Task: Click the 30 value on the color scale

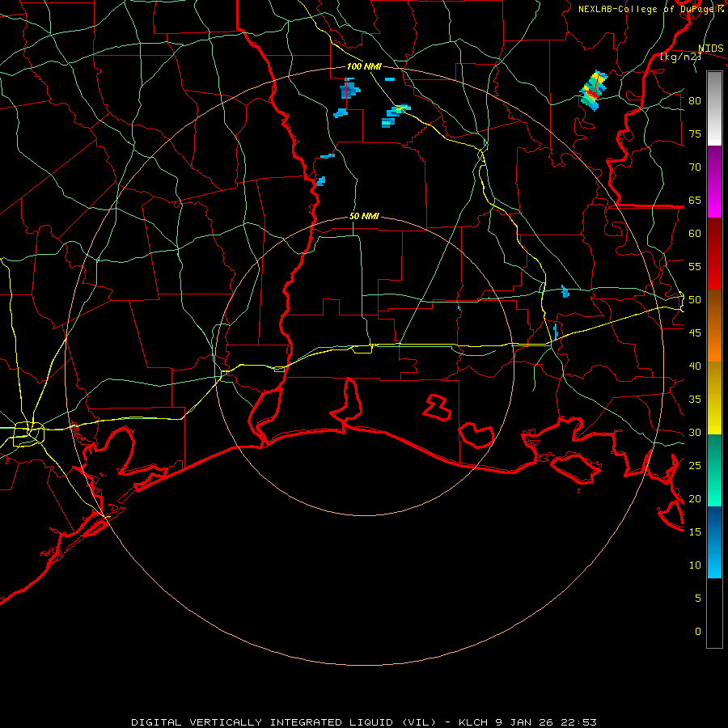Action: click(695, 433)
